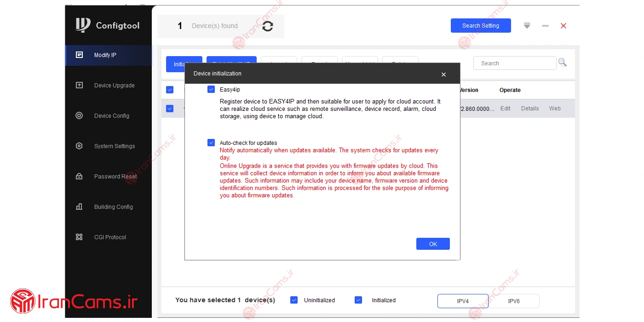Click the Device Upgrade sidebar icon
Screen dimensions: 644x322
point(79,85)
